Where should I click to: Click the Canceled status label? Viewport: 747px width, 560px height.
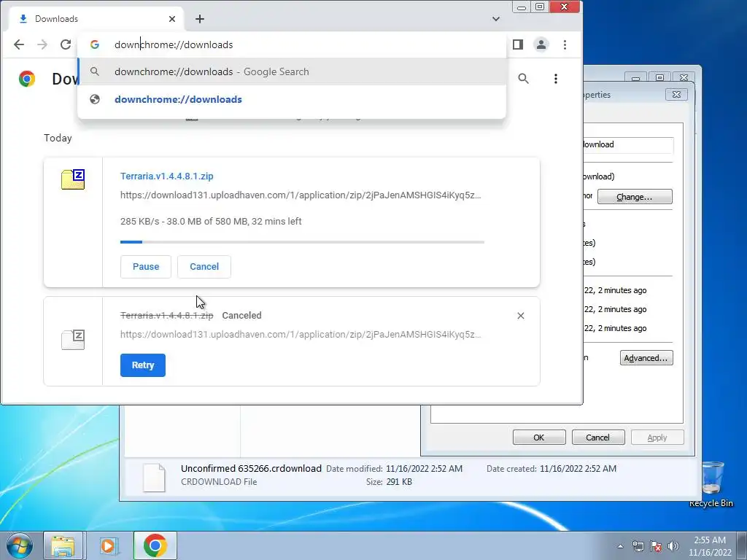[241, 315]
